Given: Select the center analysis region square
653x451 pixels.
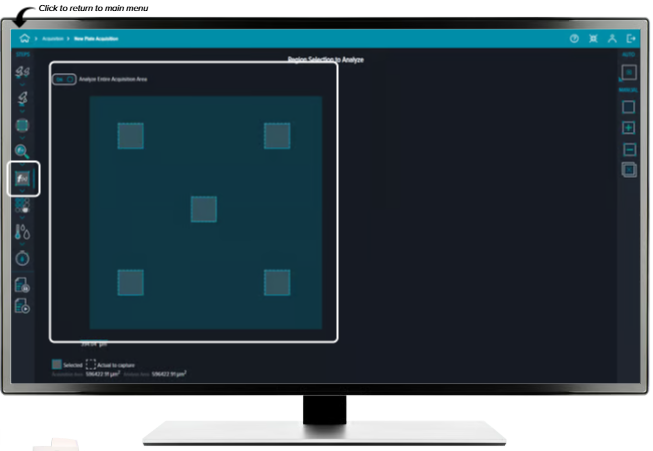Looking at the screenshot, I should pyautogui.click(x=204, y=209).
